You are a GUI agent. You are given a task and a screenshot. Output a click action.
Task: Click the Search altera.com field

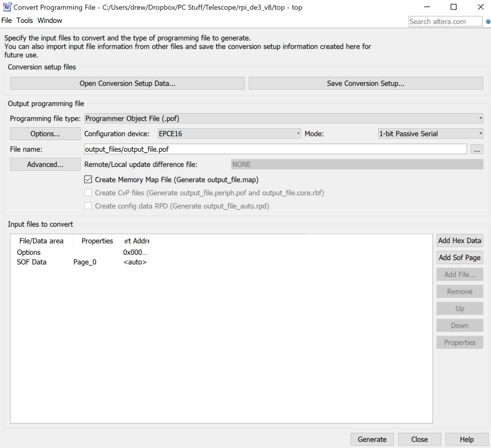pos(445,21)
